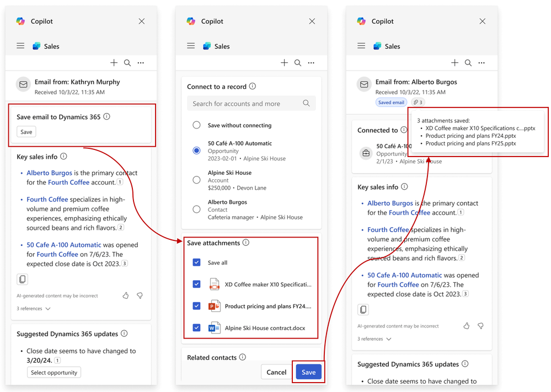
Task: Copy key sales info in right panel
Action: 363,309
